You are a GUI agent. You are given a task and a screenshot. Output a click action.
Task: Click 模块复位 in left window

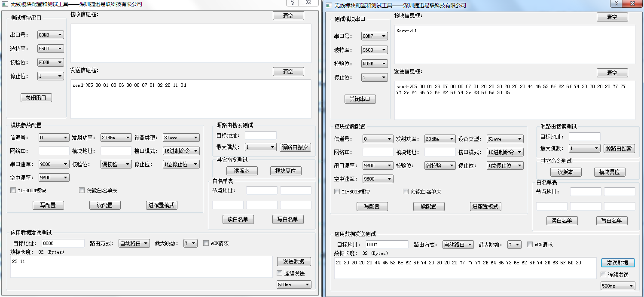coord(286,171)
